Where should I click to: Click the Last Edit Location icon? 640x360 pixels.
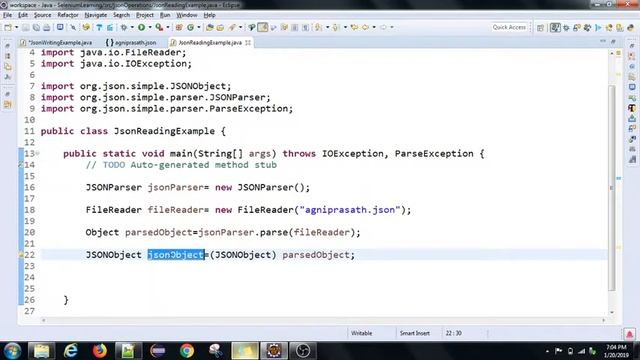pos(354,27)
